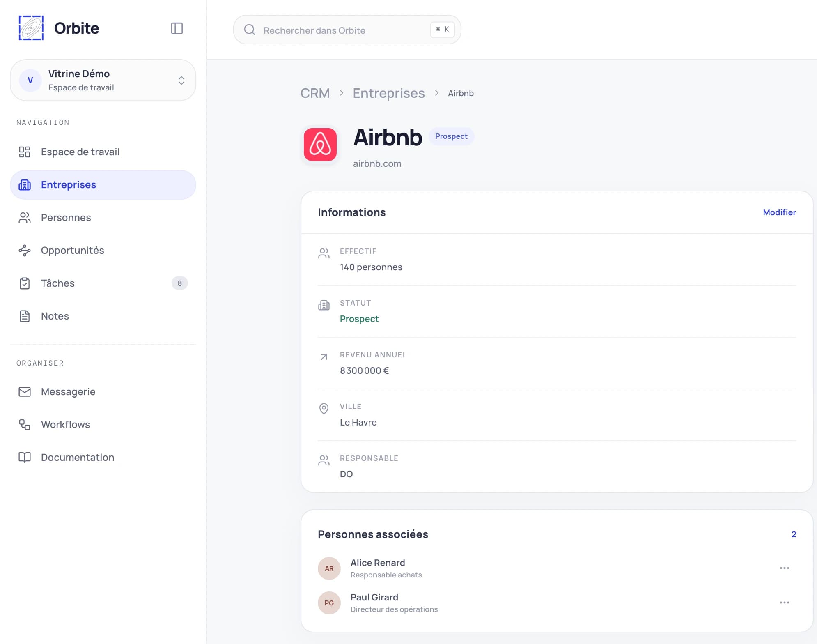The image size is (817, 644).
Task: Click the Workflows icon
Action: click(25, 425)
